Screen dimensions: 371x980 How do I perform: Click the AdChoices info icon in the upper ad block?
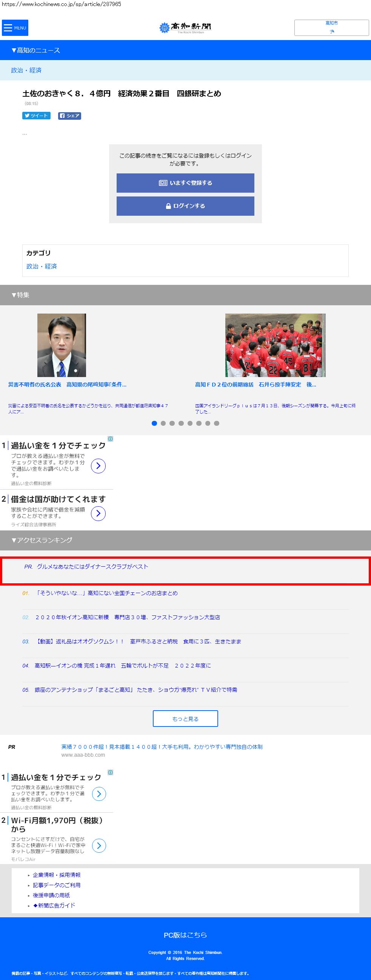click(110, 439)
